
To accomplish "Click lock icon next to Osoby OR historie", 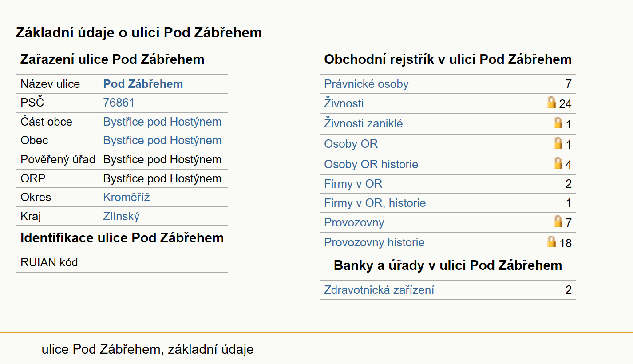I will pos(558,163).
